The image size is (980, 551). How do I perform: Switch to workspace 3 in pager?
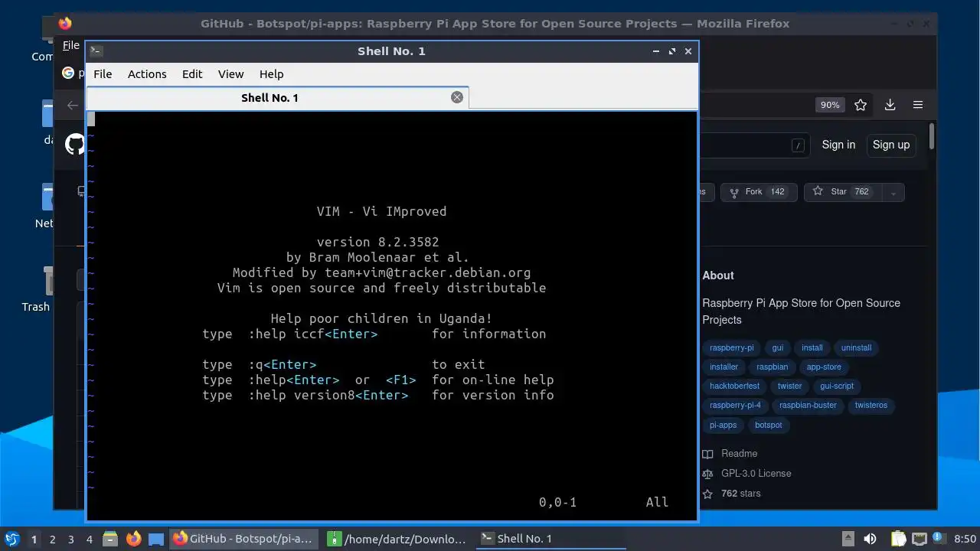[x=71, y=540]
